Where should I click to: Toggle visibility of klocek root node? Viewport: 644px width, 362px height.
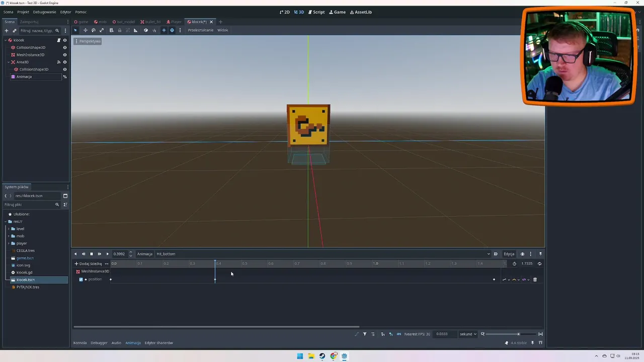64,40
